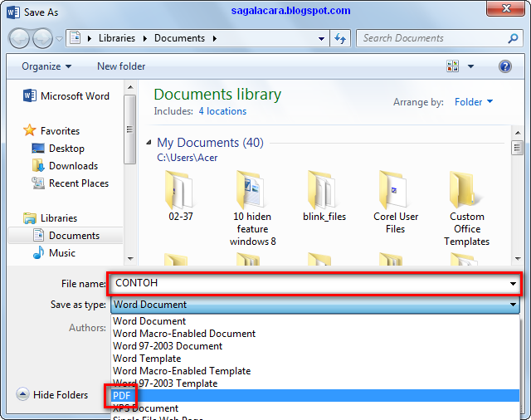Choose Word Template type

click(315, 359)
